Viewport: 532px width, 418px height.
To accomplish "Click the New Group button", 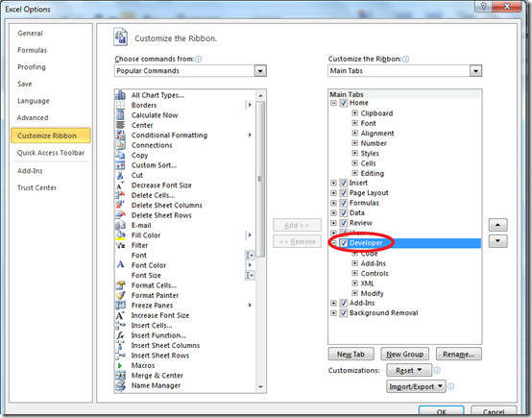I will tap(405, 355).
